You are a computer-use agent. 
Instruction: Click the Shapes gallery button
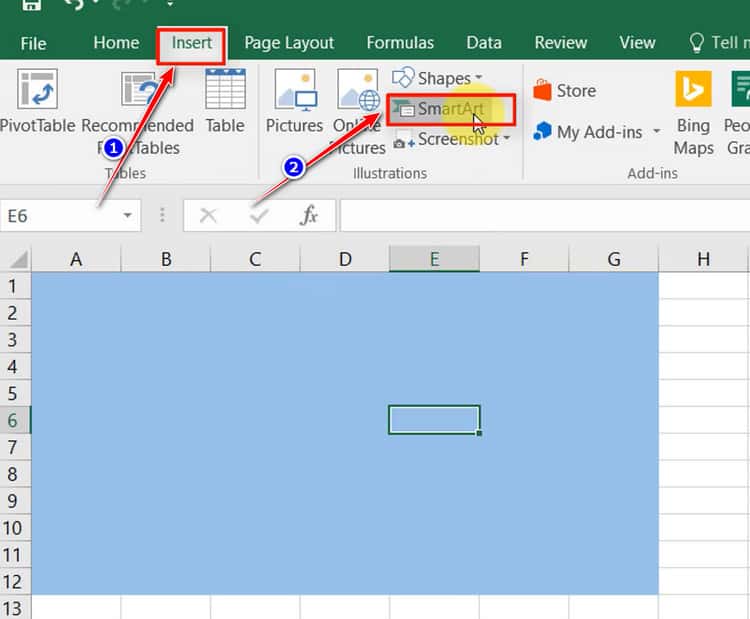click(437, 78)
